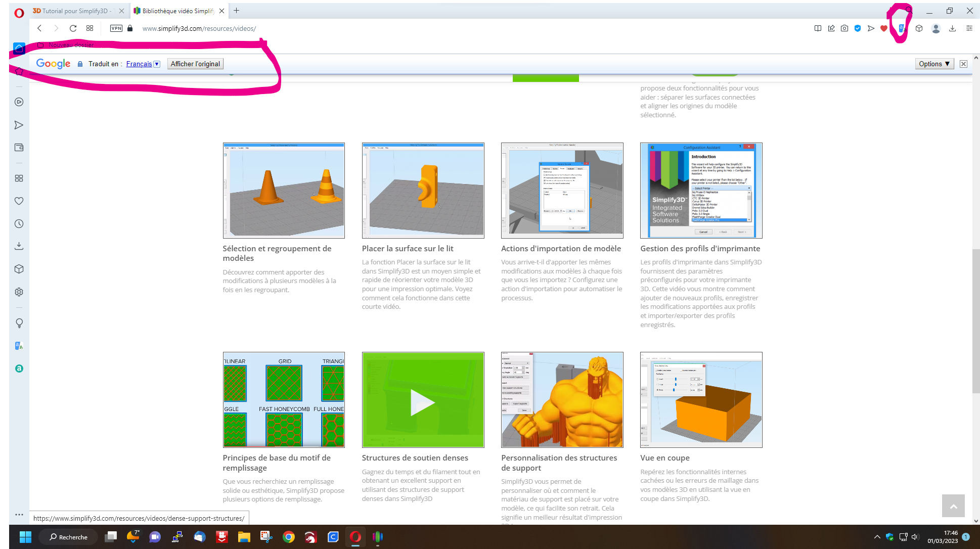This screenshot has height=549, width=980.
Task: Open a new browser tab
Action: pos(236,11)
